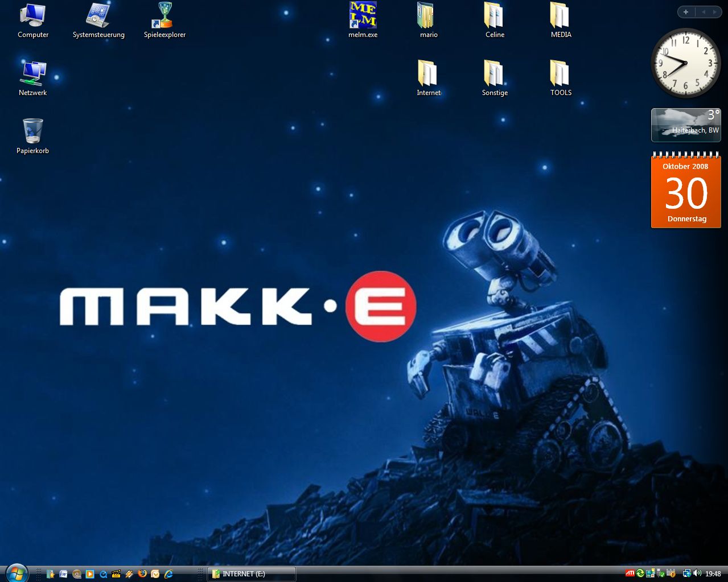Viewport: 728px width, 582px height.
Task: Launch Internet Explorer from Quick Launch
Action: tap(168, 574)
